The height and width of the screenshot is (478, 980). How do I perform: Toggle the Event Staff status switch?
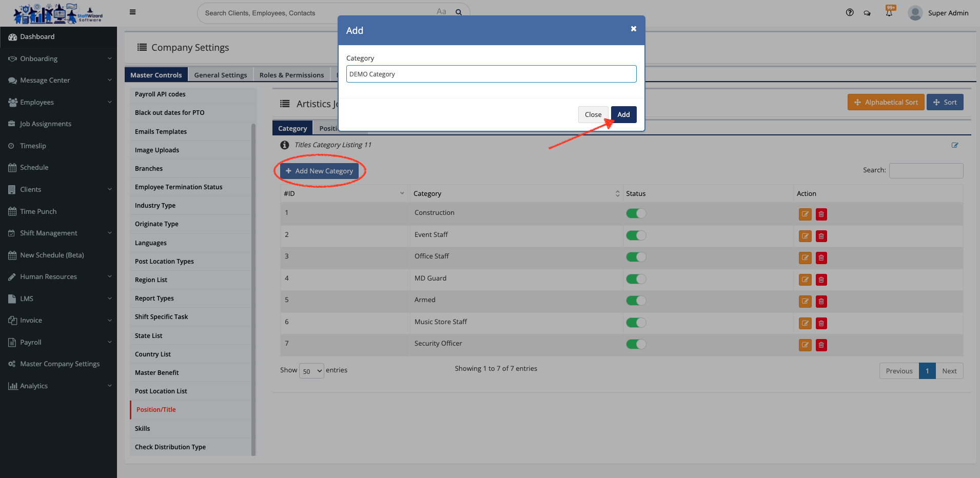[x=636, y=235]
